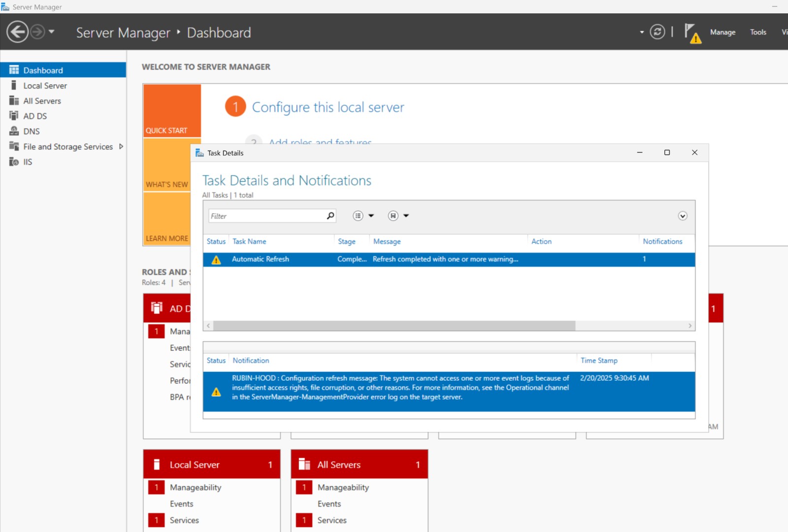Image resolution: width=788 pixels, height=532 pixels.
Task: Open the Tools menu
Action: coord(758,32)
